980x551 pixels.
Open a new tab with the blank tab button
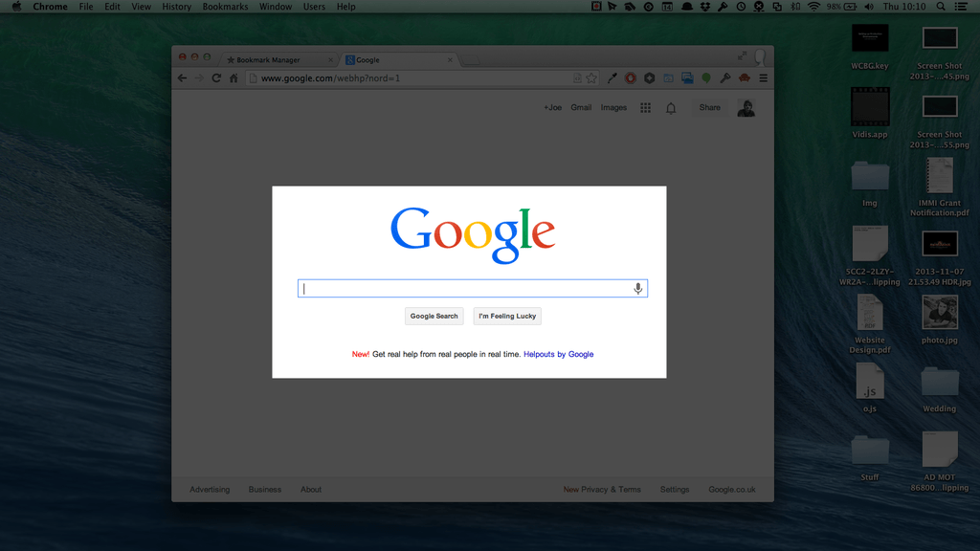pyautogui.click(x=471, y=60)
